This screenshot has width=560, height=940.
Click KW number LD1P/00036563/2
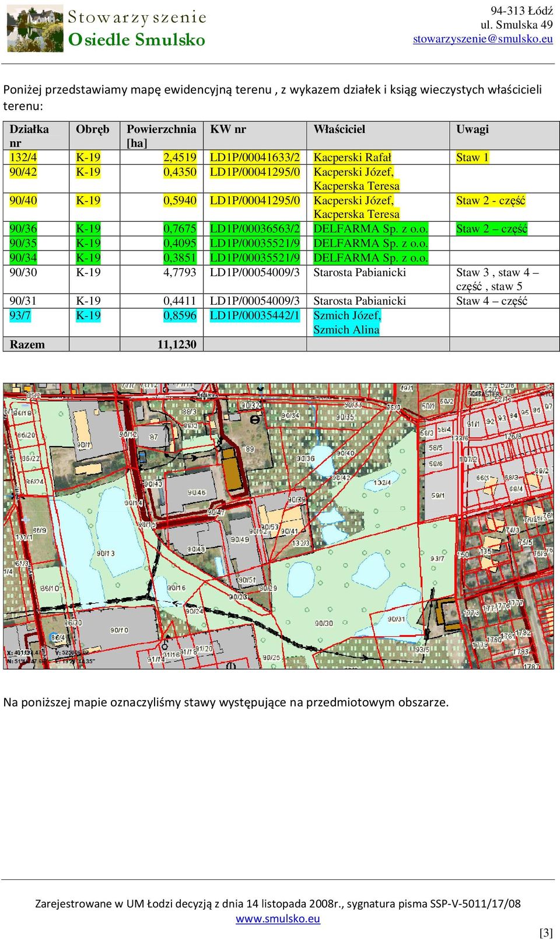tap(255, 229)
